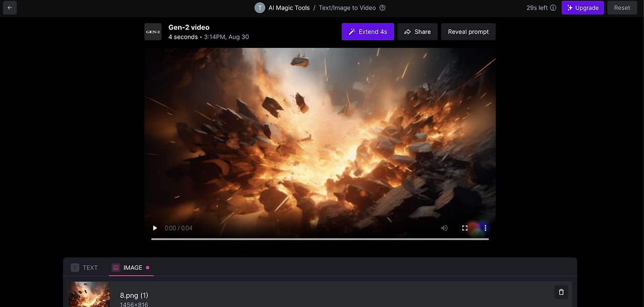Click the Reset button

622,8
